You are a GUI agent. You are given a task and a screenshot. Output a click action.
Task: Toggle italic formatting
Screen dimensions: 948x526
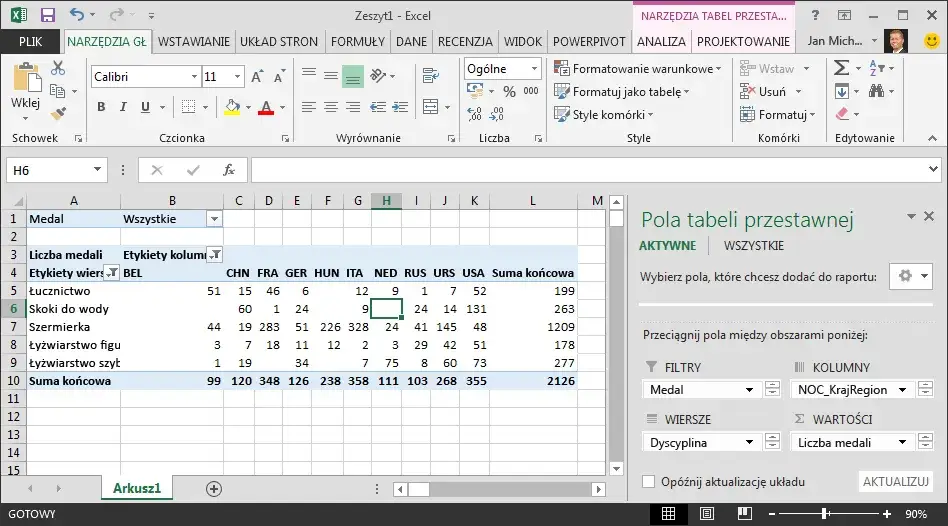coord(125,107)
